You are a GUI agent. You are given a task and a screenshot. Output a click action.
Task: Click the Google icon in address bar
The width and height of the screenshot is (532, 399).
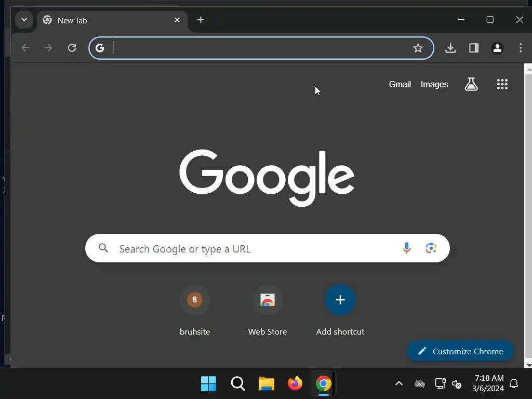[100, 48]
